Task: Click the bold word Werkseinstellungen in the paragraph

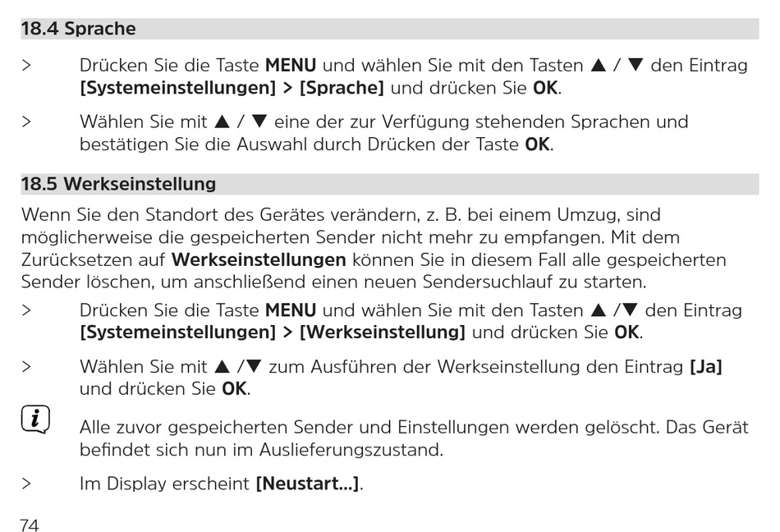Action: [259, 260]
